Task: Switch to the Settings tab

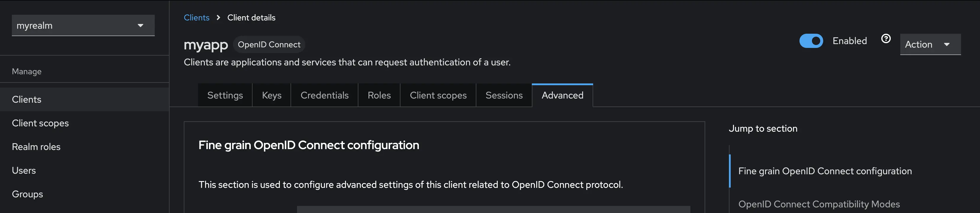Action: pyautogui.click(x=225, y=95)
